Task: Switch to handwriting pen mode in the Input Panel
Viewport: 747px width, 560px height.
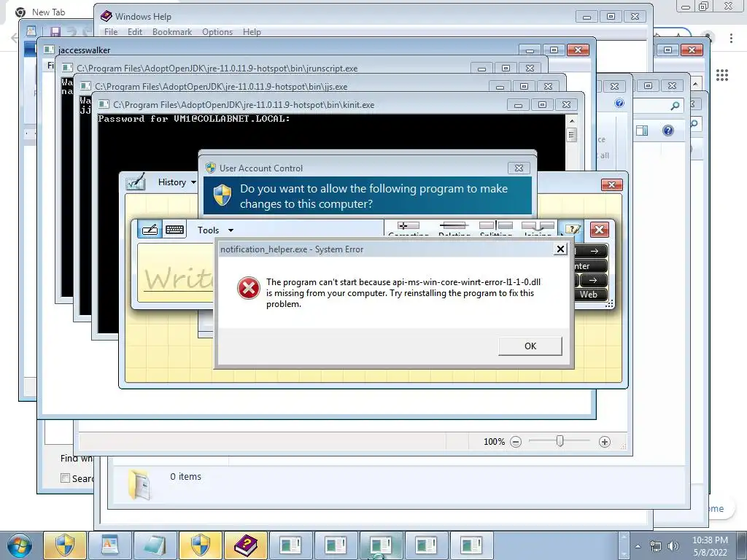Action: click(x=150, y=230)
